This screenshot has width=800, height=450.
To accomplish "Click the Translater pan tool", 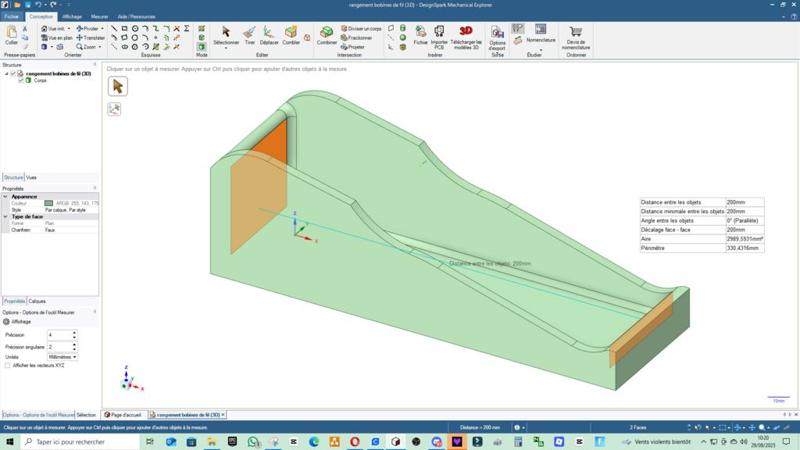I will pos(90,38).
